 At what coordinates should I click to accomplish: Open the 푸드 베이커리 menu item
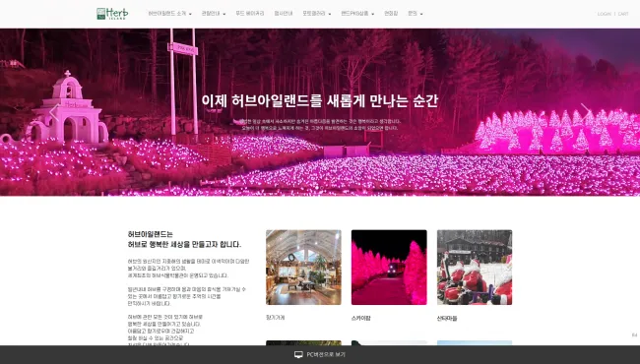(x=250, y=14)
